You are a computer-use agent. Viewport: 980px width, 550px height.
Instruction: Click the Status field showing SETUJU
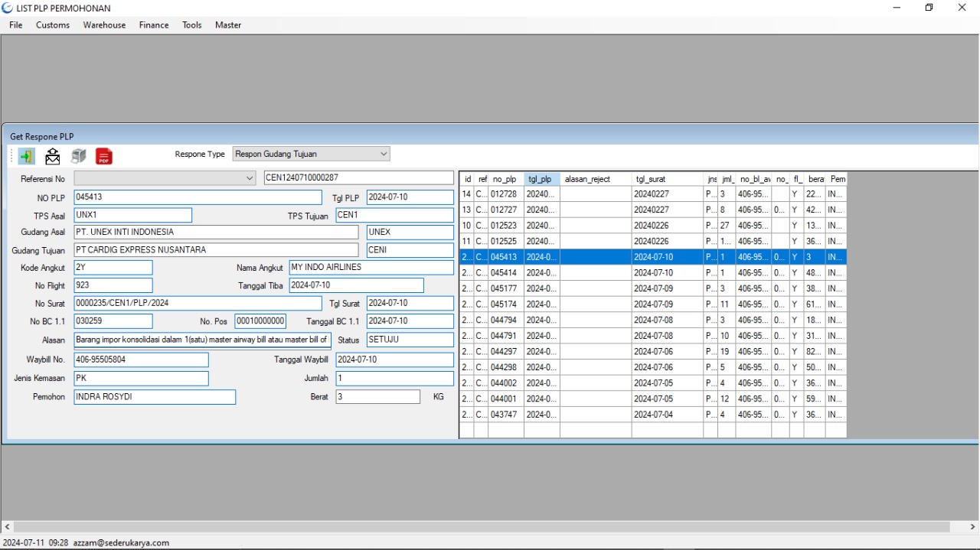pos(410,340)
